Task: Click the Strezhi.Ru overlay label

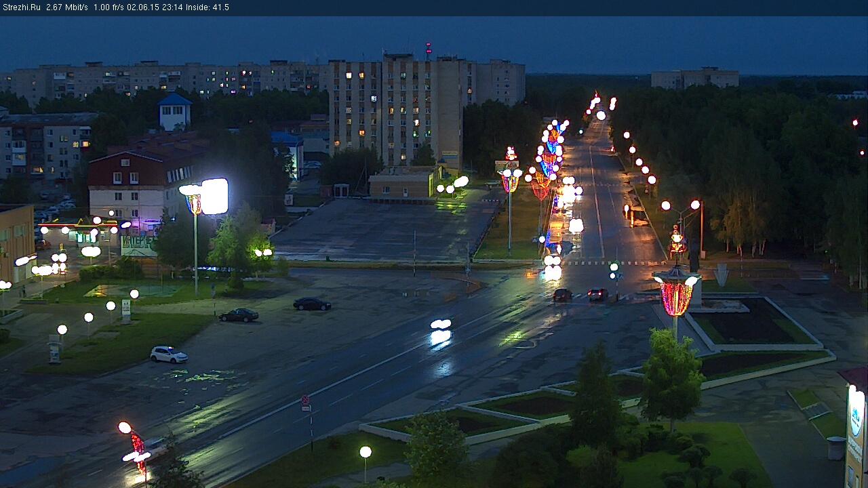Action: [22, 7]
